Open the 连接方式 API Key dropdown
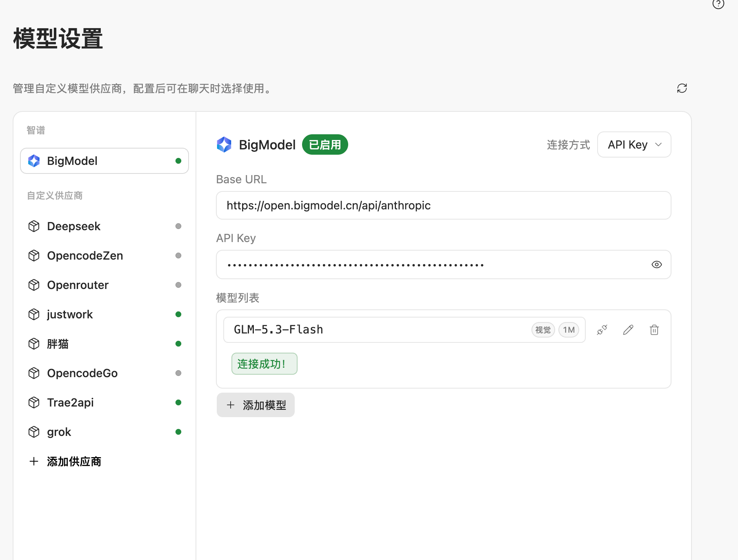This screenshot has width=738, height=560. (x=634, y=144)
